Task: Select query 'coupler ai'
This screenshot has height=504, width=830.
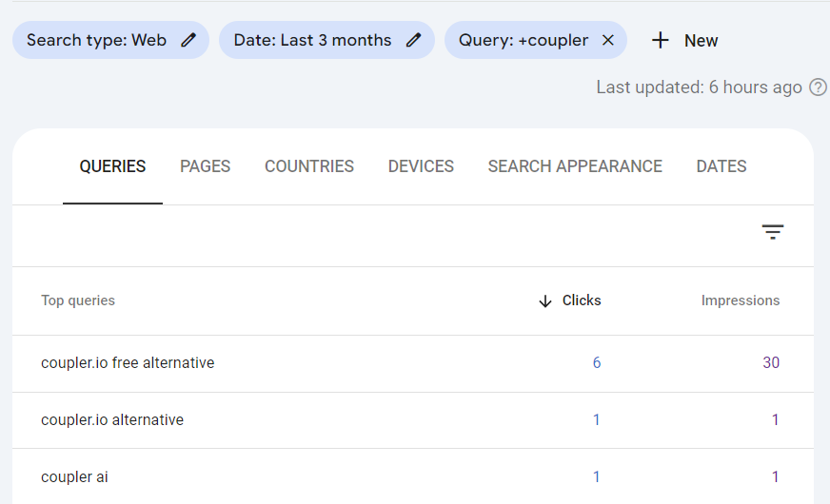Action: pyautogui.click(x=74, y=477)
